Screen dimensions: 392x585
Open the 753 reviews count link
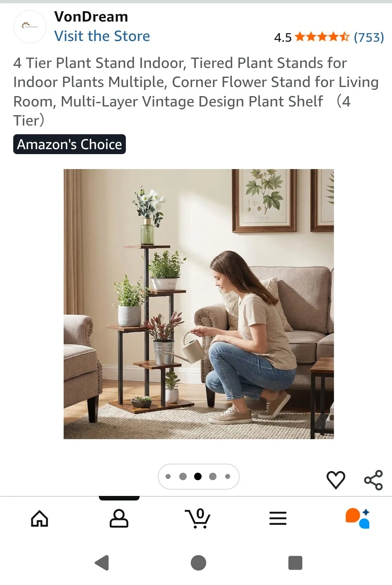coord(369,37)
